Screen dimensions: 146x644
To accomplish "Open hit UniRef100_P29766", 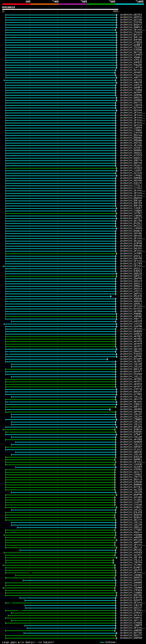I will (131, 22).
